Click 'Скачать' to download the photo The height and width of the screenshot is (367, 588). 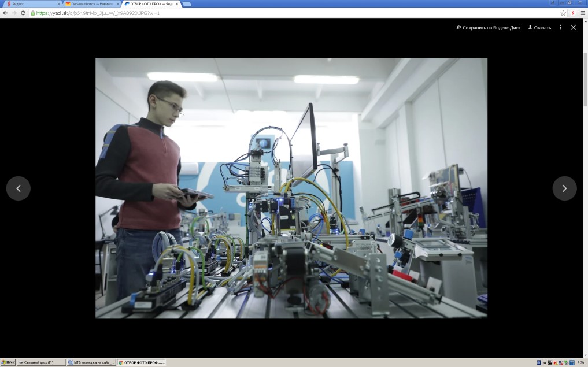click(x=539, y=27)
